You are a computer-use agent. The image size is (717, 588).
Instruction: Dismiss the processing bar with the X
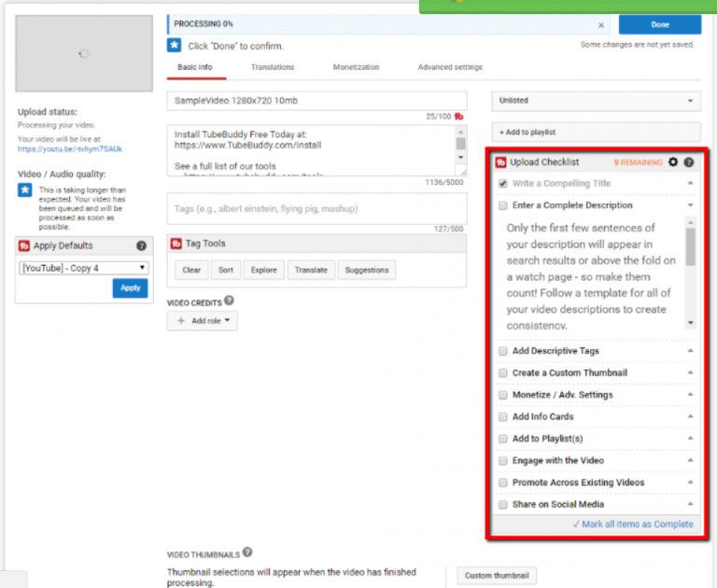tap(601, 25)
